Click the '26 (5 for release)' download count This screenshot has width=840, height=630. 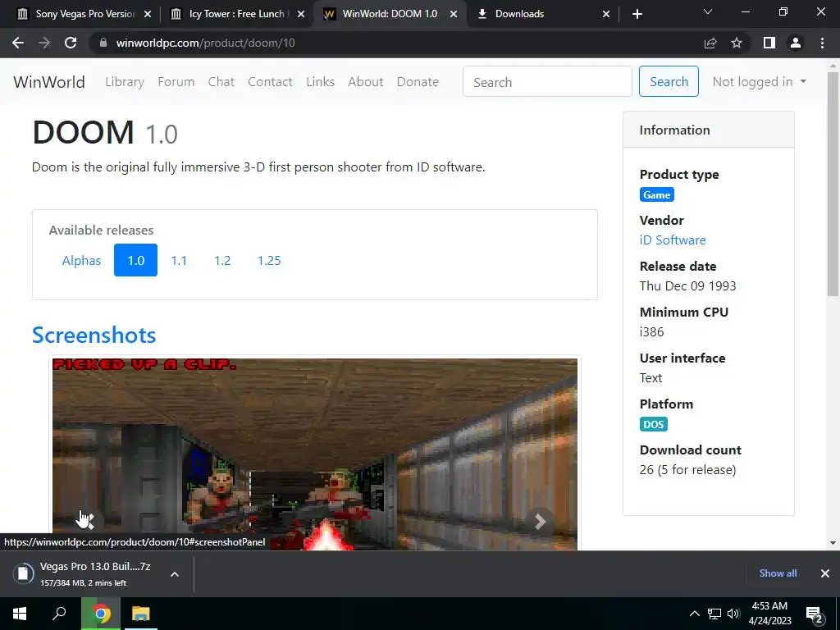click(x=688, y=470)
